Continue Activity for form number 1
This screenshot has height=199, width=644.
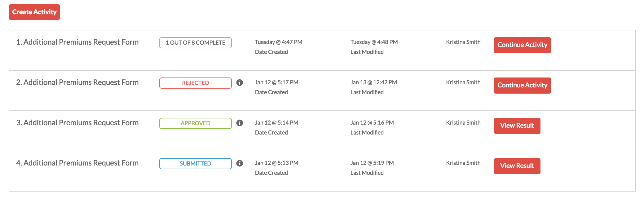click(522, 45)
